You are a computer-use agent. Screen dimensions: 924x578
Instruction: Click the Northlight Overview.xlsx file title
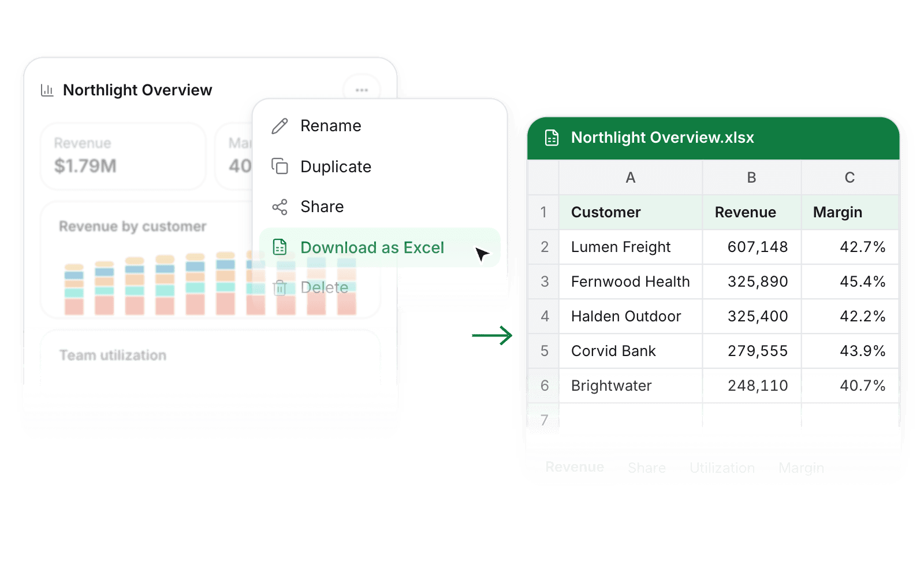pyautogui.click(x=662, y=138)
